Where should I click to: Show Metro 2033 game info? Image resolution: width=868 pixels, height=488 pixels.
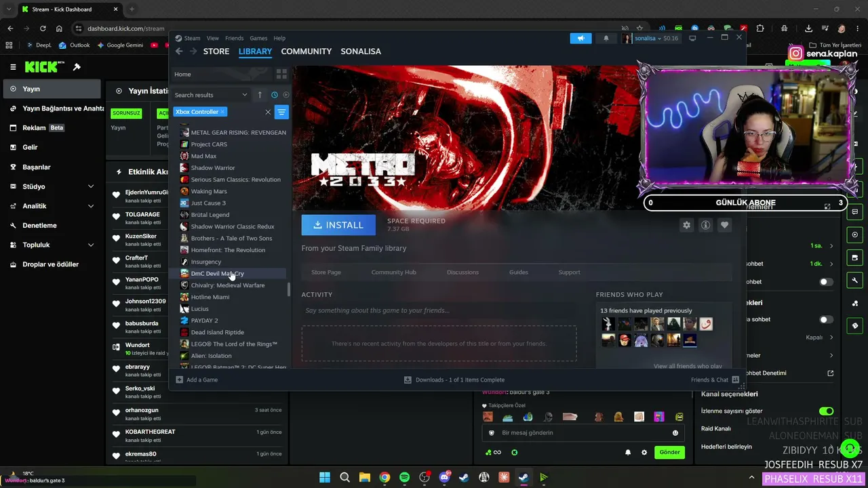(705, 225)
